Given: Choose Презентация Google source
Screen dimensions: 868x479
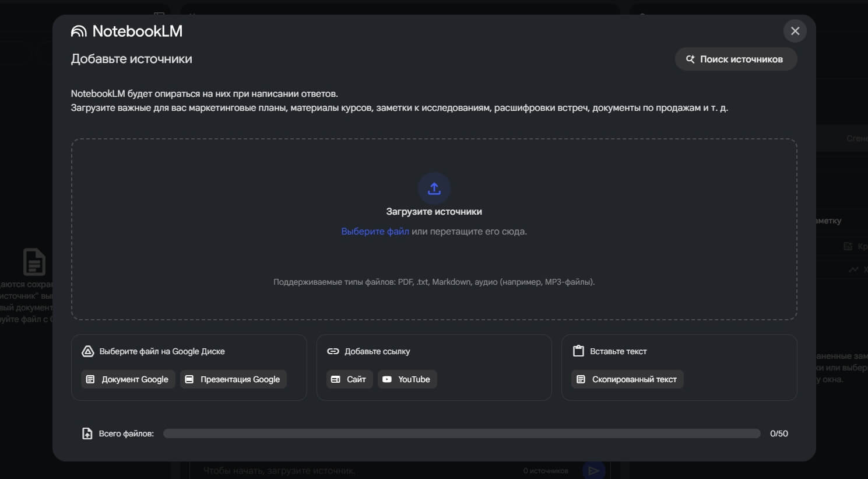Looking at the screenshot, I should pos(233,379).
